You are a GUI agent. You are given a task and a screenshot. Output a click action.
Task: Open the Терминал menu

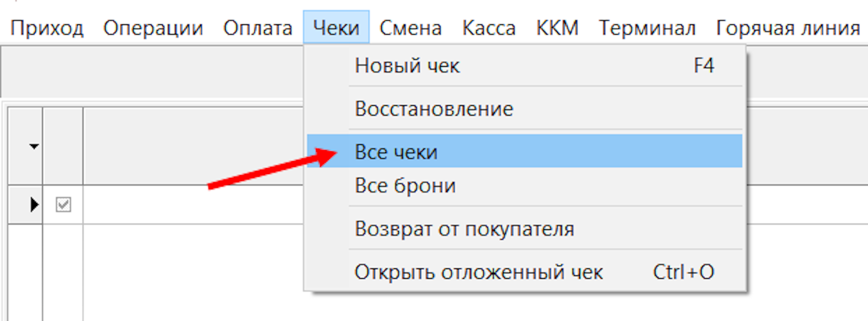[x=647, y=28]
